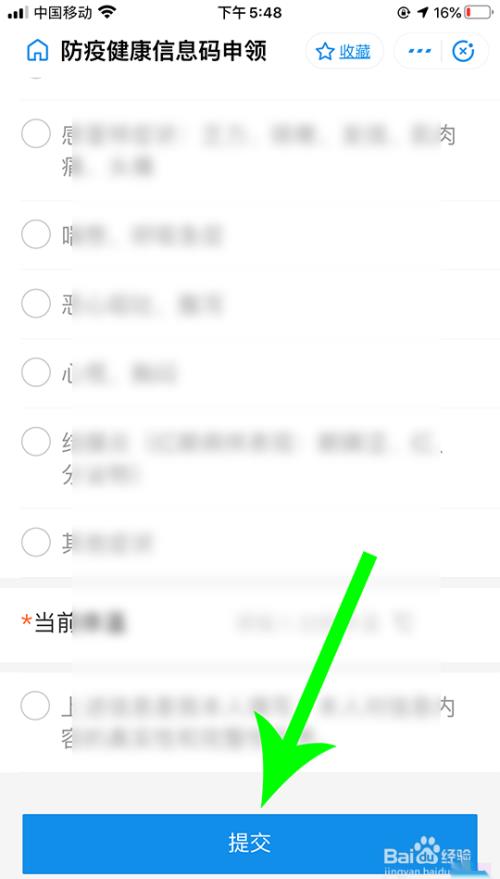Tap the Wi-Fi icon in the status bar
Image resolution: width=500 pixels, height=879 pixels.
pyautogui.click(x=107, y=12)
